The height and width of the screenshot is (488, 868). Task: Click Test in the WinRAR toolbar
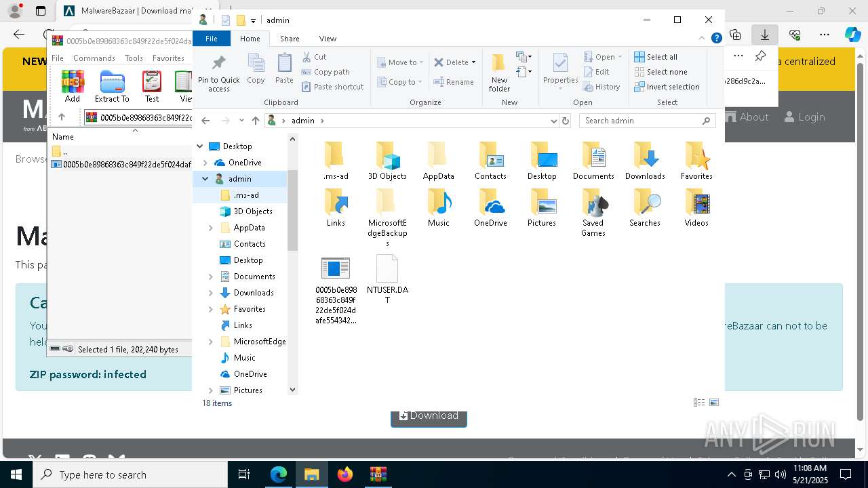pos(152,86)
